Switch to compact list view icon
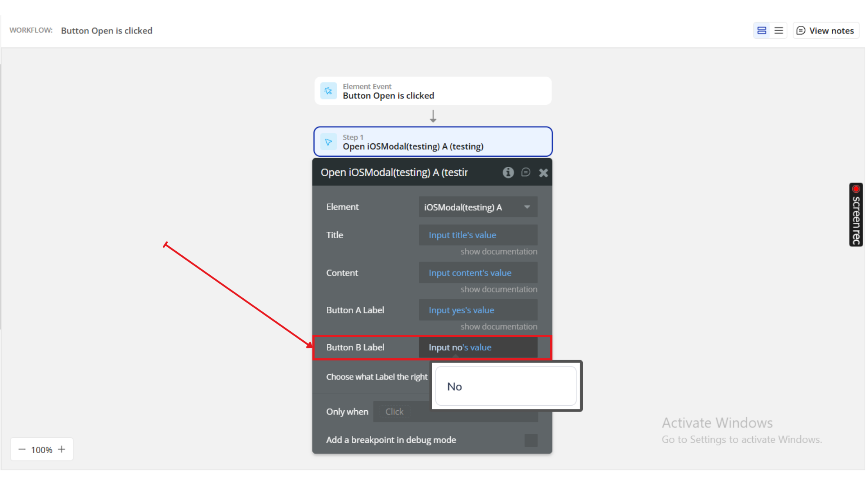This screenshot has width=868, height=488. pyautogui.click(x=778, y=30)
